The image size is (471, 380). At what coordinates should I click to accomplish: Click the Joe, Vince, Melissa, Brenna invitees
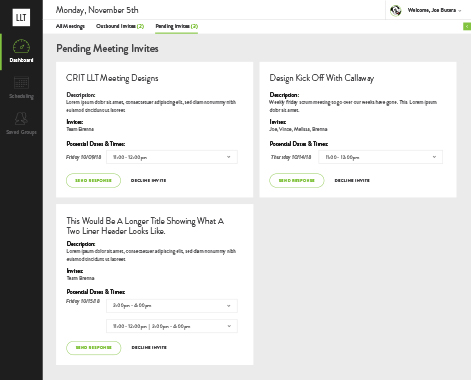[x=298, y=129]
